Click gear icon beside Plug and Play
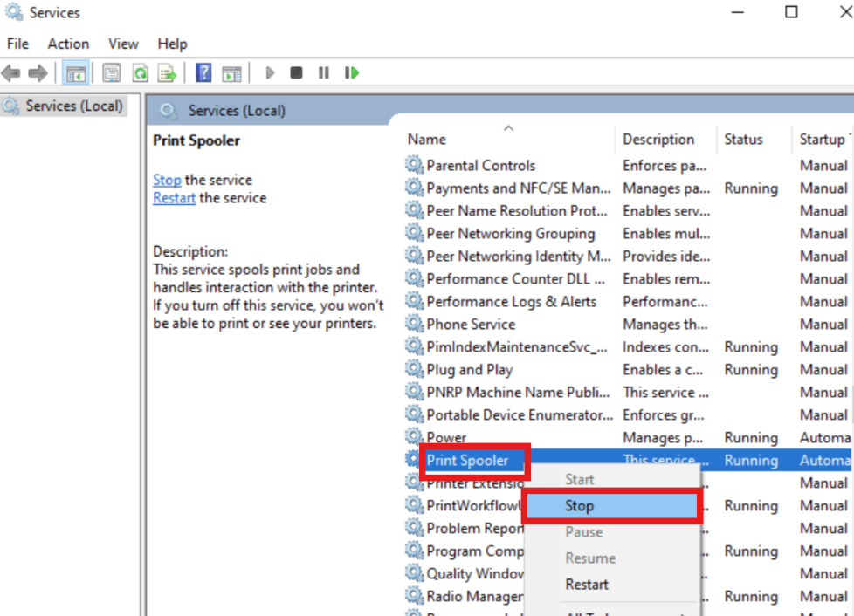The height and width of the screenshot is (616, 854). (x=414, y=368)
